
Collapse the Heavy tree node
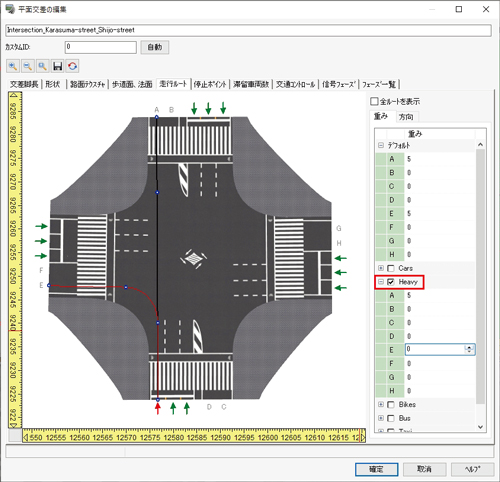(381, 282)
